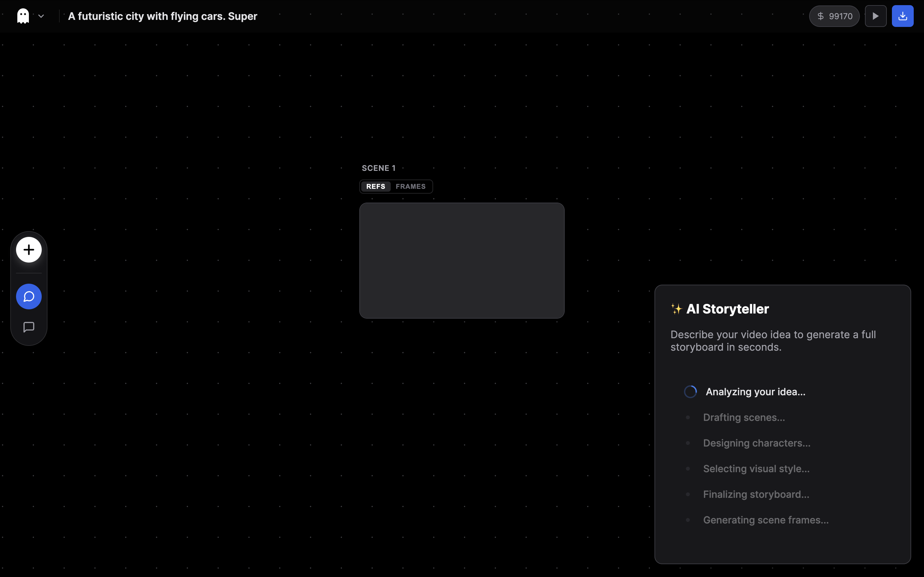The image size is (924, 577).
Task: Open the square comment icon in sidebar
Action: [x=29, y=327]
